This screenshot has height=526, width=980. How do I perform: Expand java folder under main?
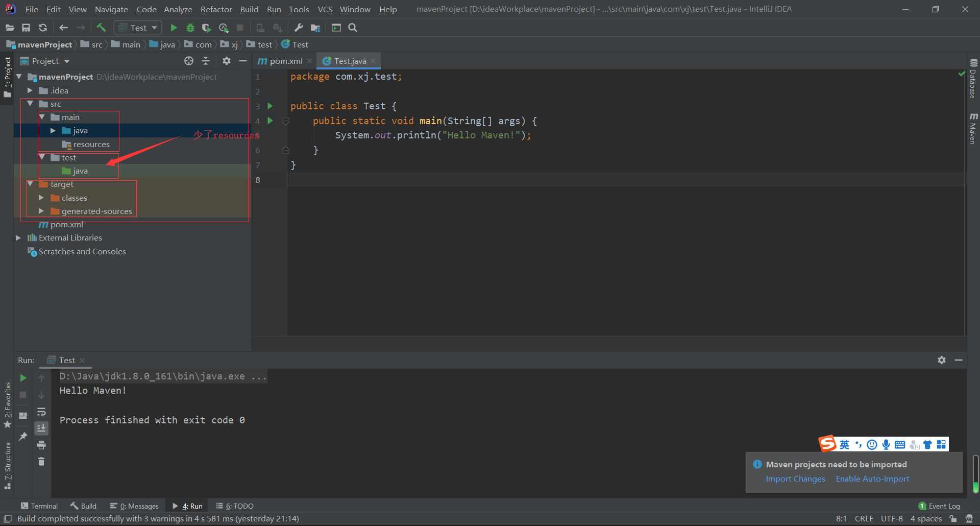tap(53, 131)
